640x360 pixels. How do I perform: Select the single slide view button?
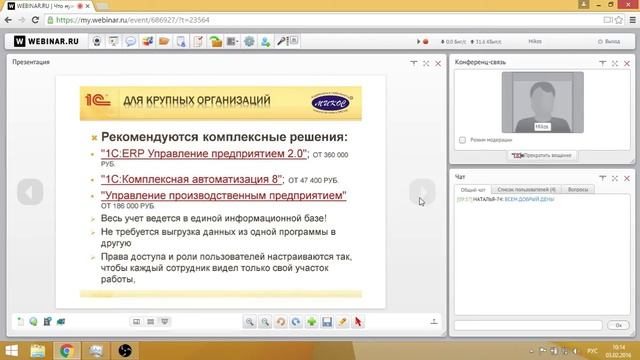point(136,322)
